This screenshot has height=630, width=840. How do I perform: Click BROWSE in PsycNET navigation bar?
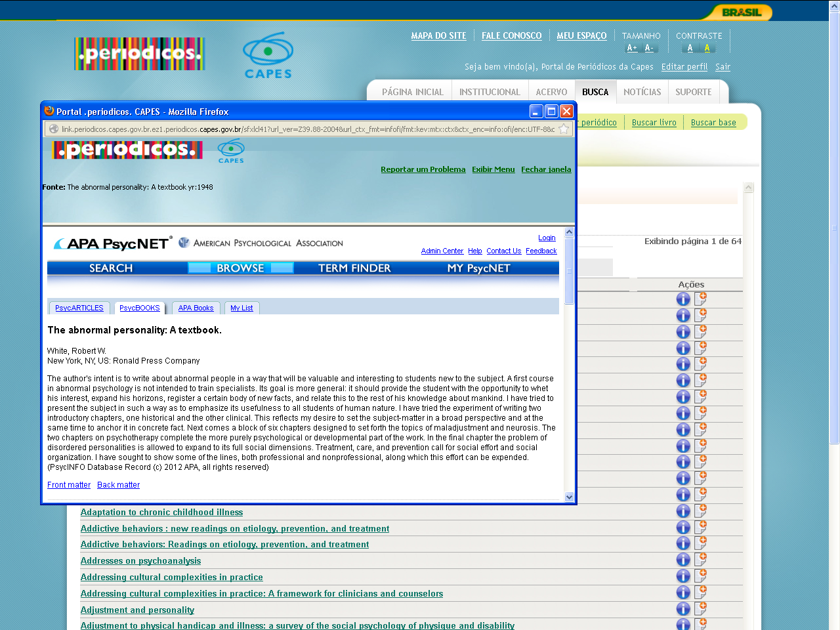[x=240, y=268]
